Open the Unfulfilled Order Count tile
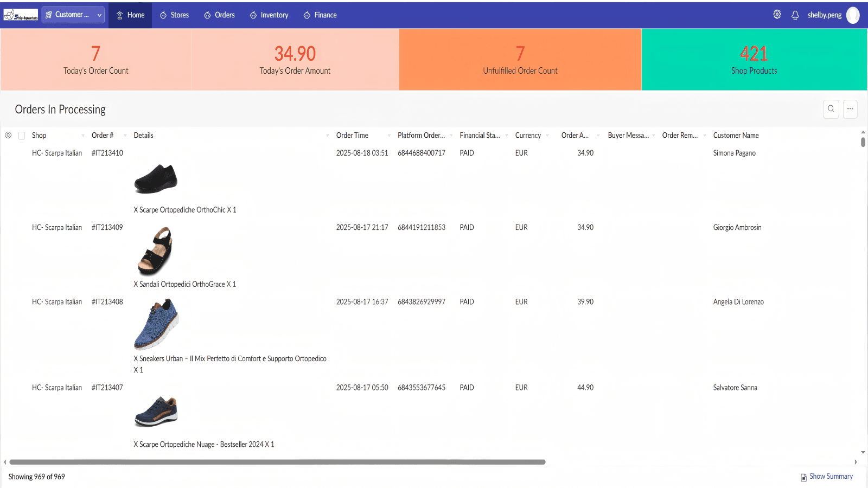This screenshot has width=868, height=488. click(x=520, y=60)
